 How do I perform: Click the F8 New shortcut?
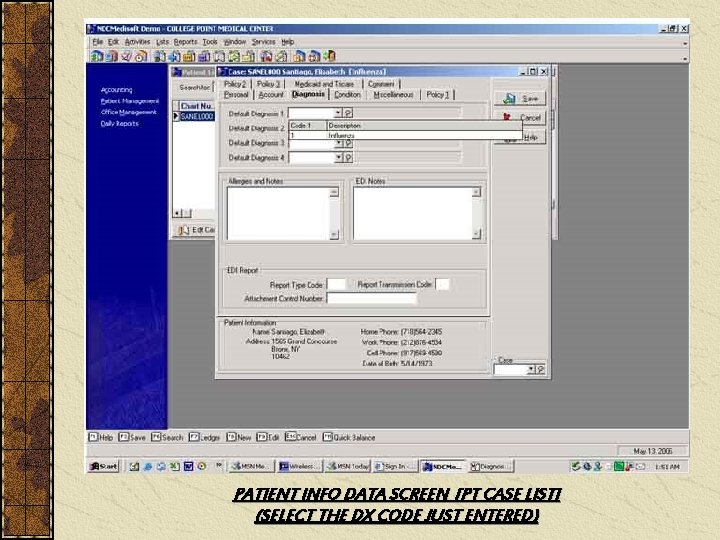(239, 437)
